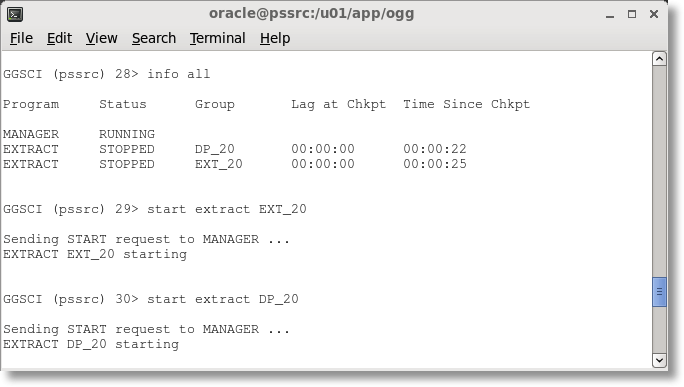Click the blue scrollbar thumb
Screen dimensions: 684x387
pyautogui.click(x=659, y=292)
